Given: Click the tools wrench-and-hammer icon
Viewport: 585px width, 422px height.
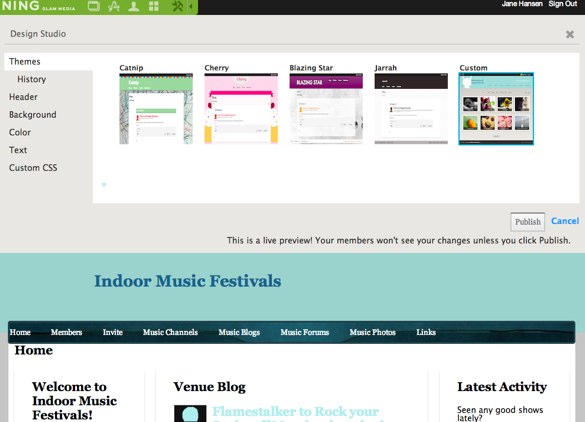Looking at the screenshot, I should 177,6.
